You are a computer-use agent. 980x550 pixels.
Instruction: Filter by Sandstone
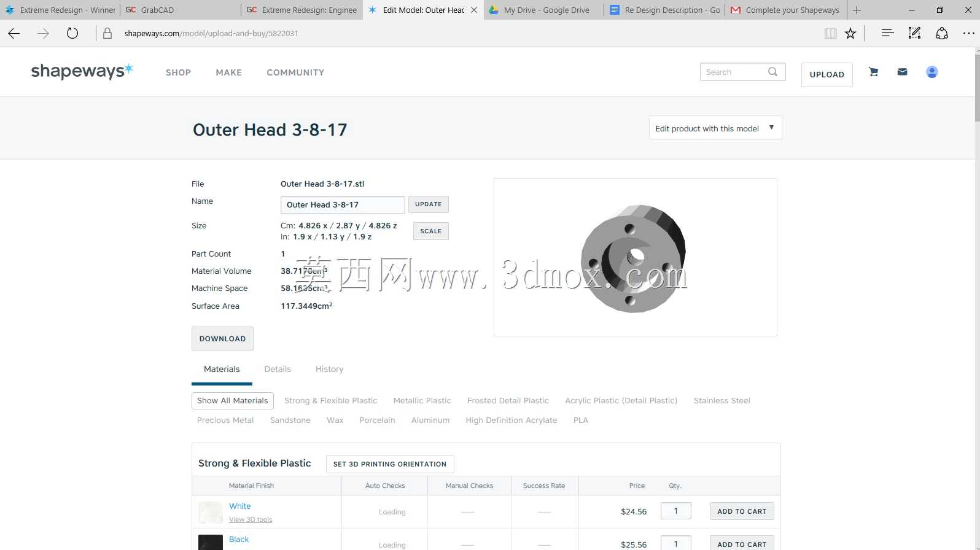(x=290, y=420)
